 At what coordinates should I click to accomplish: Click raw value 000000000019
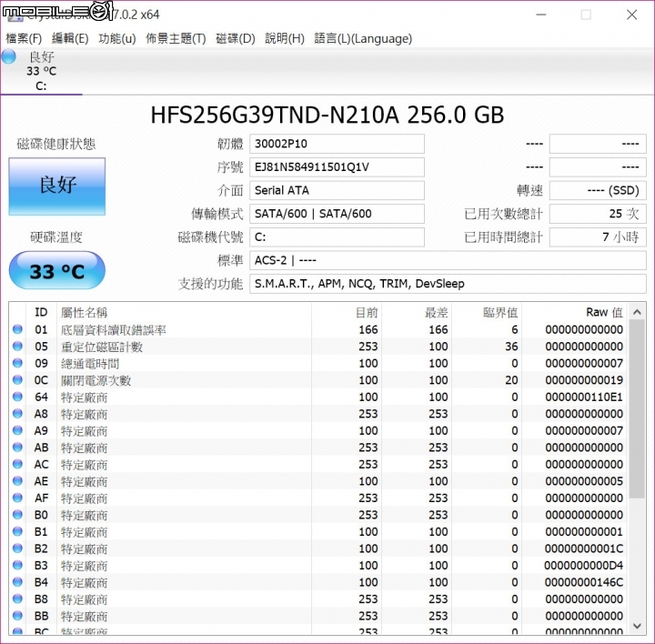[584, 380]
